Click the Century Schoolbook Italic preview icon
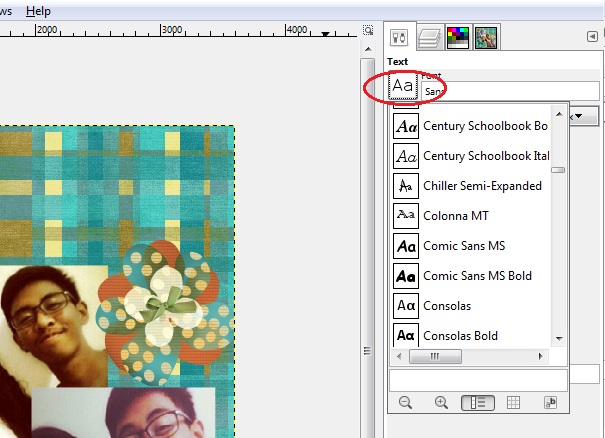Image resolution: width=605 pixels, height=438 pixels. [x=406, y=156]
